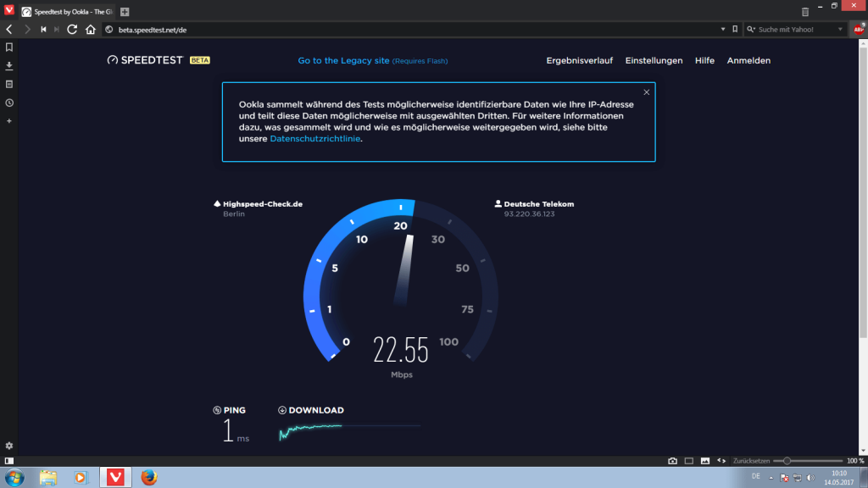Open the Datenschutzrichtlinie link
This screenshot has height=488, width=868.
pos(315,138)
